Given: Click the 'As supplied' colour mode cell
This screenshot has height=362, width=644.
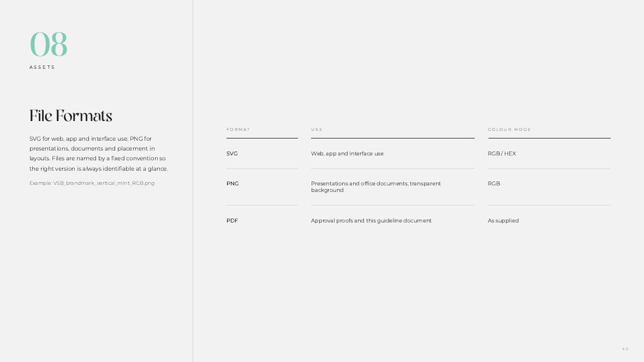Looking at the screenshot, I should pyautogui.click(x=503, y=220).
